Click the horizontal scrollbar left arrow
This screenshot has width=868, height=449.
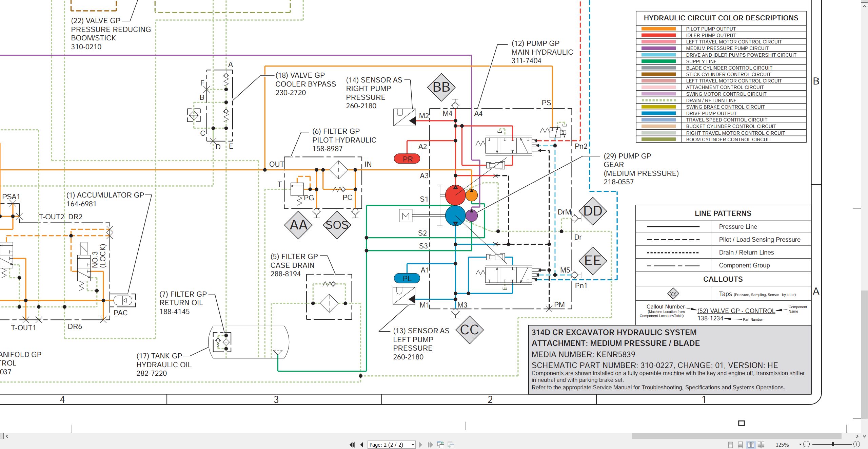(x=7, y=436)
